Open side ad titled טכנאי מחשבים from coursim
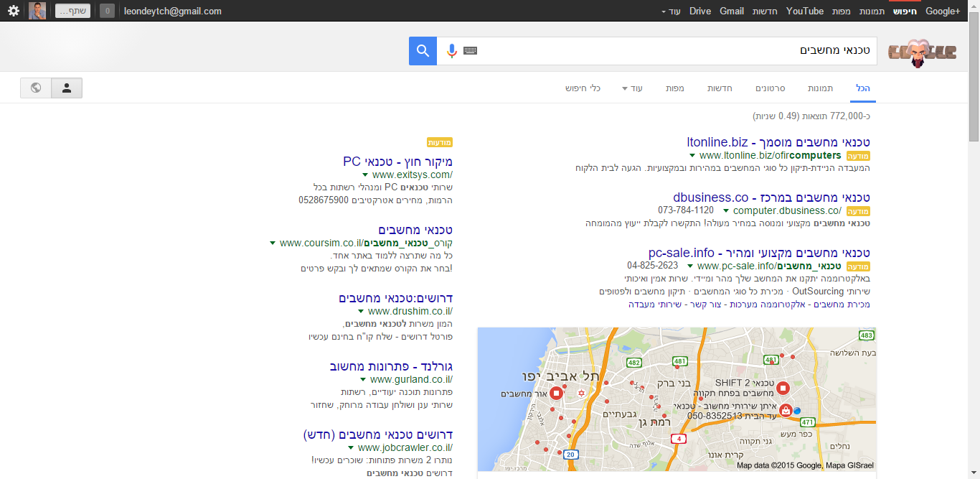Viewport: 980px width, 479px height. tap(415, 230)
